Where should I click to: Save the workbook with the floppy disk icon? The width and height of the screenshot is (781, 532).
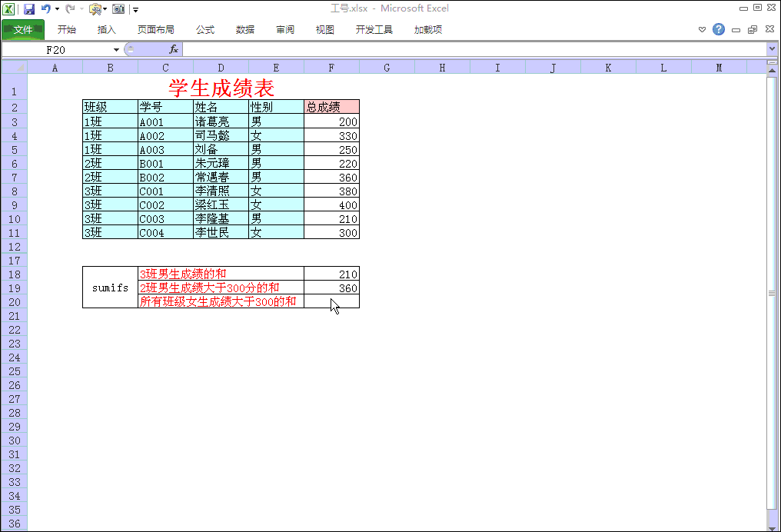pos(29,9)
